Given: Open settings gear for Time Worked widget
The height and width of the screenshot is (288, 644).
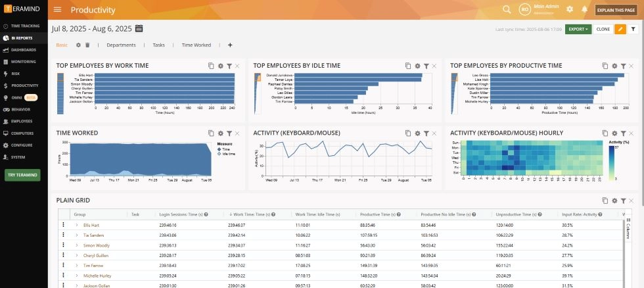Looking at the screenshot, I should [x=221, y=133].
